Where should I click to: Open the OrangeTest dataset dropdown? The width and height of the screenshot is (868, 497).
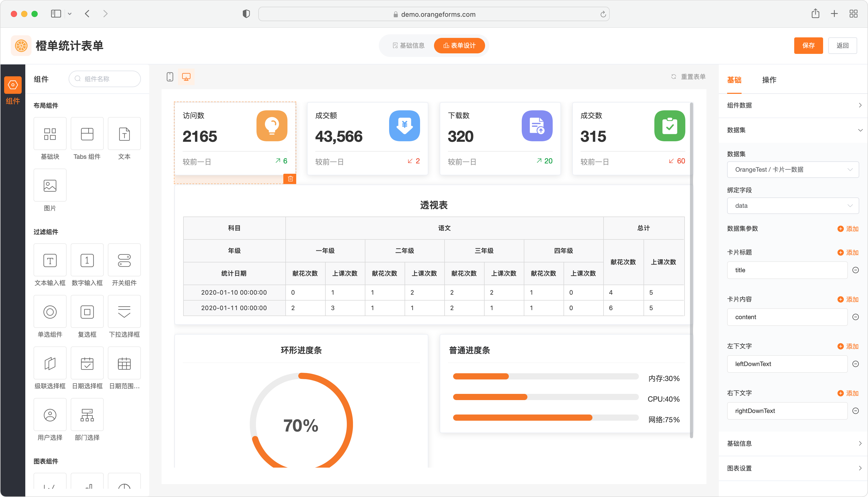792,170
